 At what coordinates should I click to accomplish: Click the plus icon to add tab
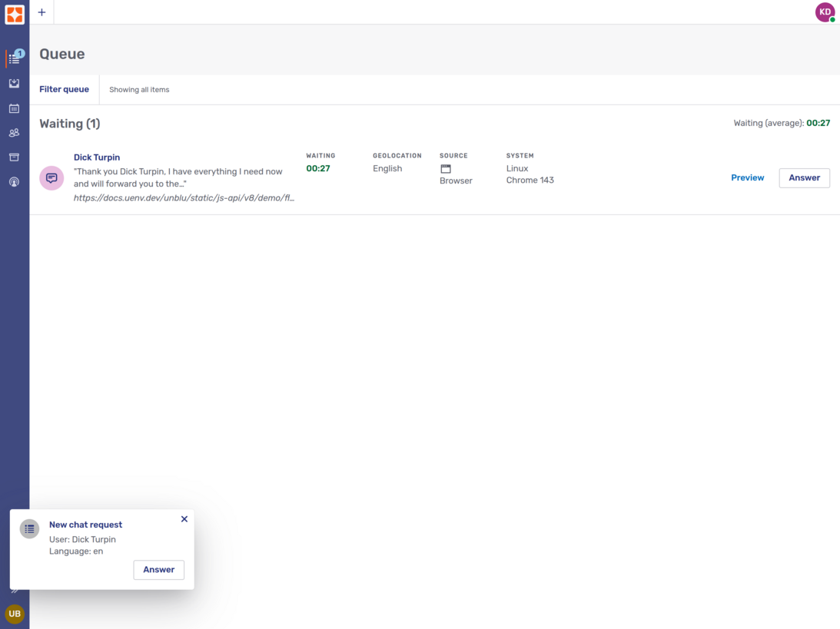(42, 12)
